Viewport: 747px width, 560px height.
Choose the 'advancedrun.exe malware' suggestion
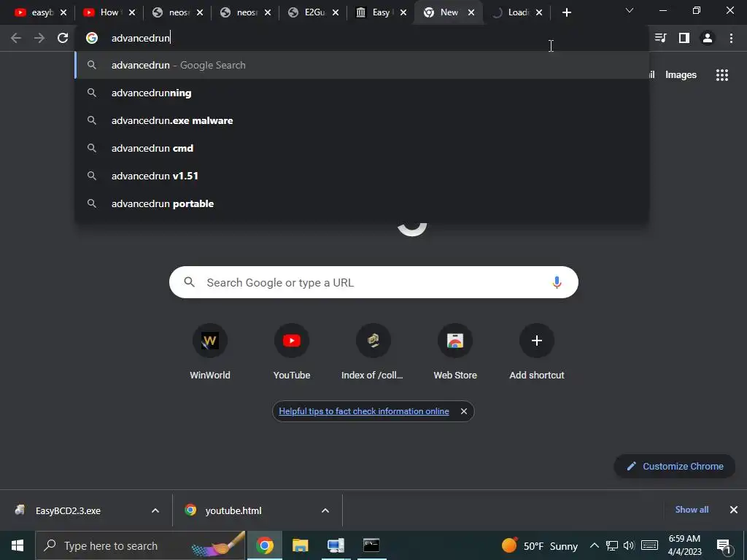(362, 120)
